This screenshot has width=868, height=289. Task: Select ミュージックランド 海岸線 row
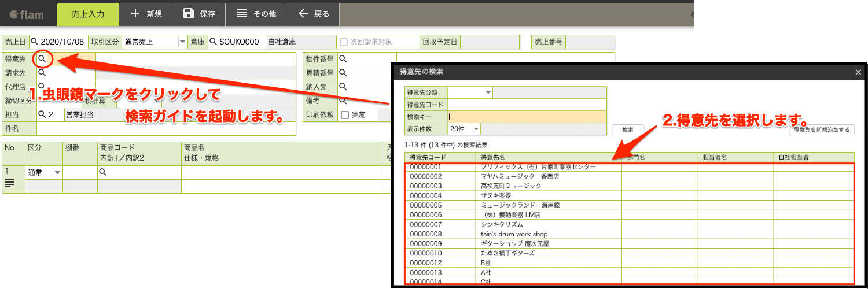tap(630, 205)
